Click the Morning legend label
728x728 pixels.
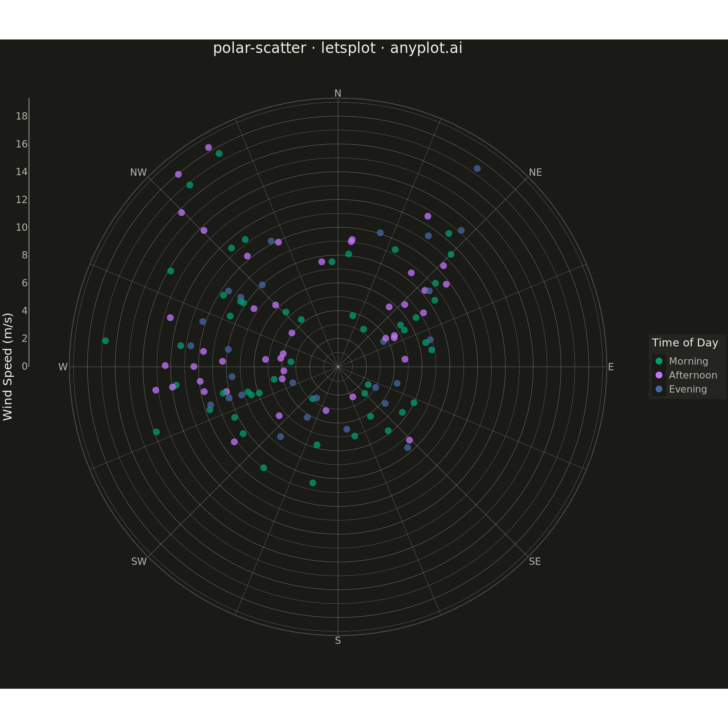(x=688, y=361)
